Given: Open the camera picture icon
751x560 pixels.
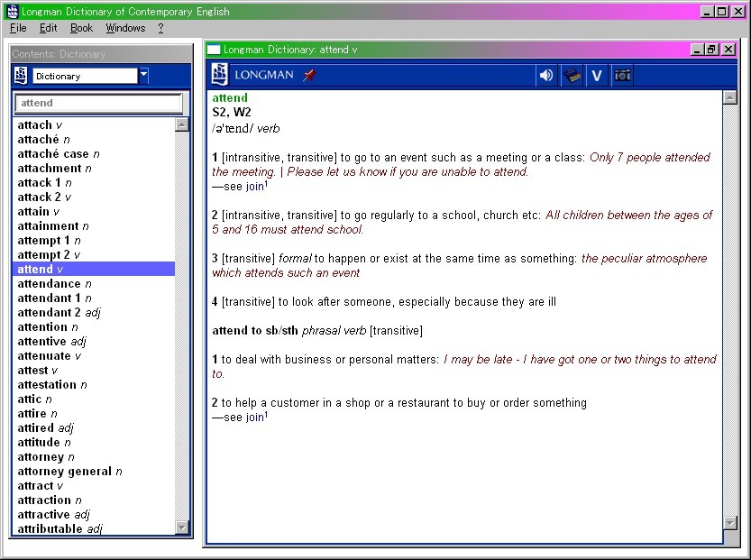Looking at the screenshot, I should [x=622, y=75].
